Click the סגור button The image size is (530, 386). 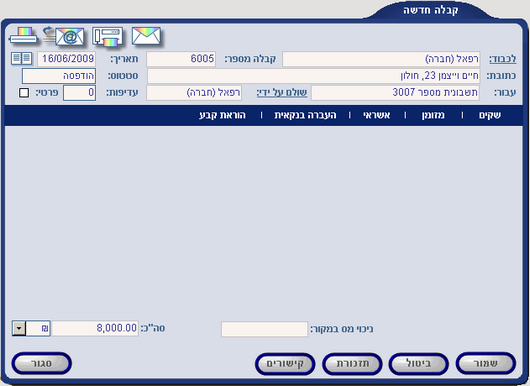pyautogui.click(x=42, y=364)
